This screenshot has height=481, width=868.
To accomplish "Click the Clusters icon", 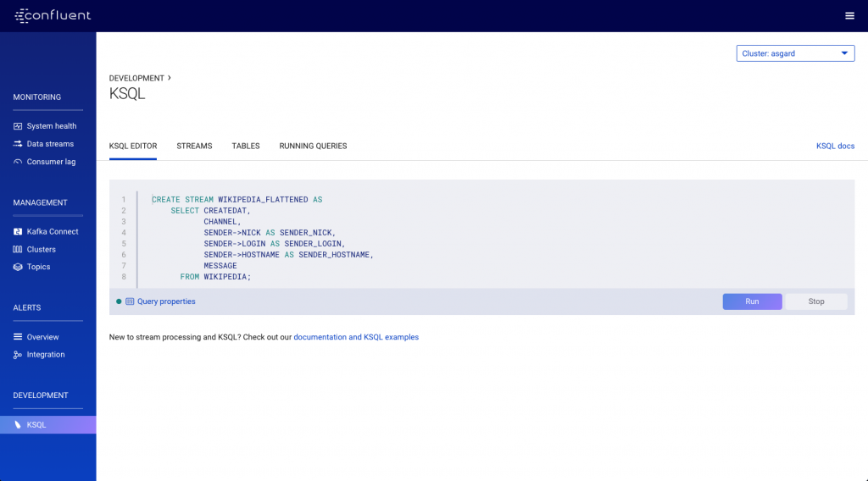I will (x=18, y=249).
